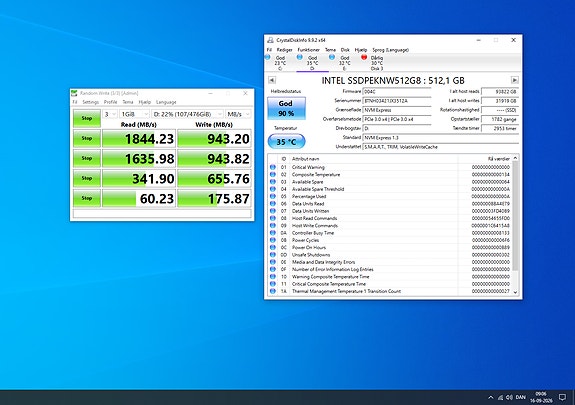Image resolution: width=575 pixels, height=405 pixels.
Task: Click the blue status dot for Critical Warning
Action: tap(273, 167)
